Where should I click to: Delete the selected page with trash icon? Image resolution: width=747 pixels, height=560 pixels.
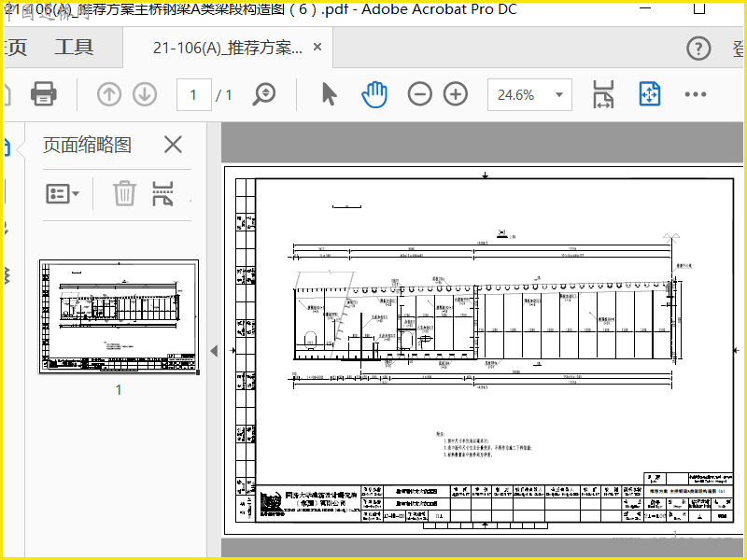point(124,193)
